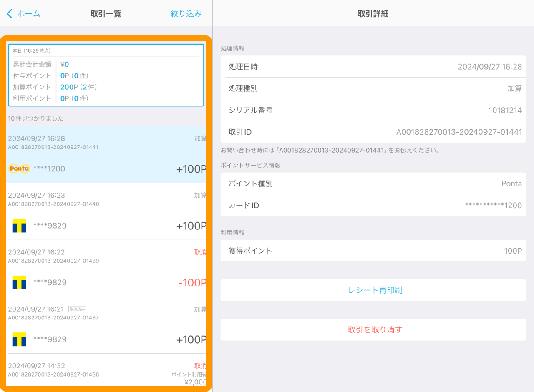This screenshot has width=534, height=392.
Task: Select the transaction ID ending in 01436 in the list
Action: 53,374
